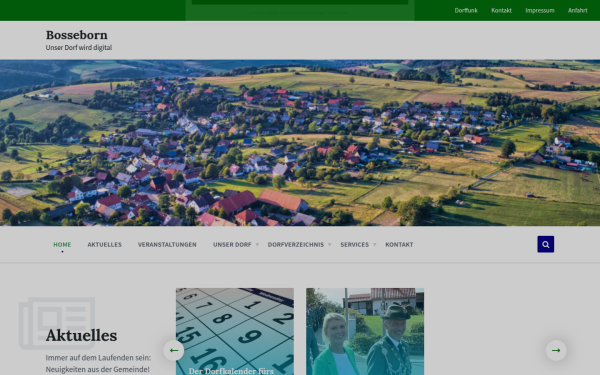Open Veranstaltungen in the main menu

click(167, 245)
